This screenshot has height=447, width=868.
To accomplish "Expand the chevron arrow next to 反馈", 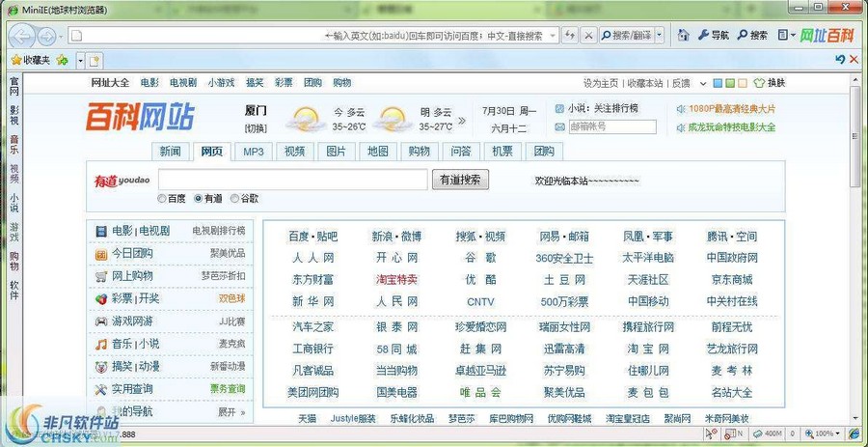I will point(703,84).
